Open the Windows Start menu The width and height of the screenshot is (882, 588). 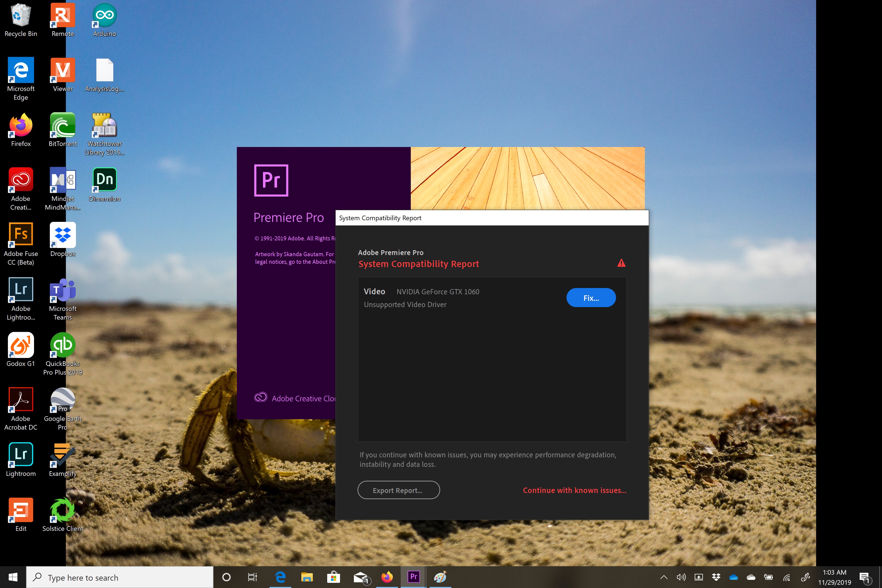pos(13,577)
